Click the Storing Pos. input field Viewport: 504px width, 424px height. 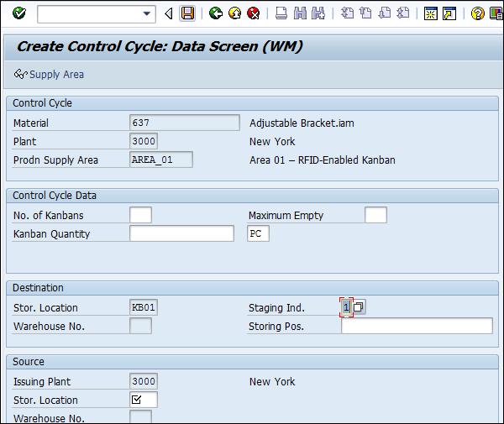pyautogui.click(x=417, y=326)
